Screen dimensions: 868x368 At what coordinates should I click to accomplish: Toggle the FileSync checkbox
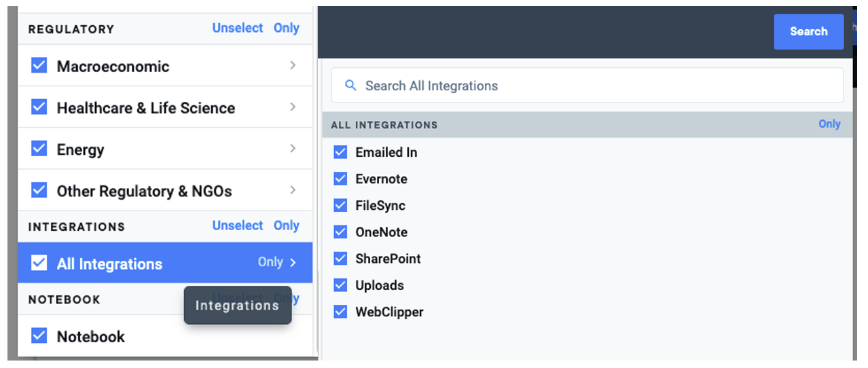pos(340,205)
